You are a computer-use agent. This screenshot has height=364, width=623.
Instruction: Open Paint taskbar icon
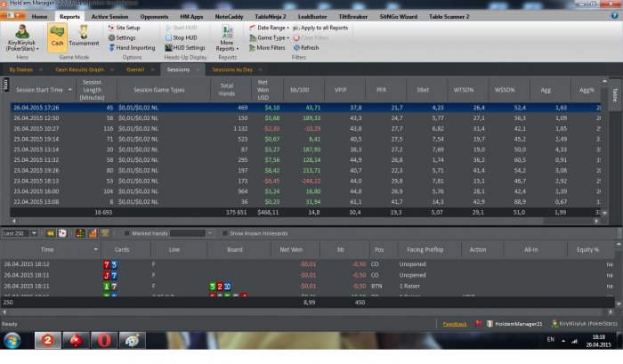coord(133,341)
